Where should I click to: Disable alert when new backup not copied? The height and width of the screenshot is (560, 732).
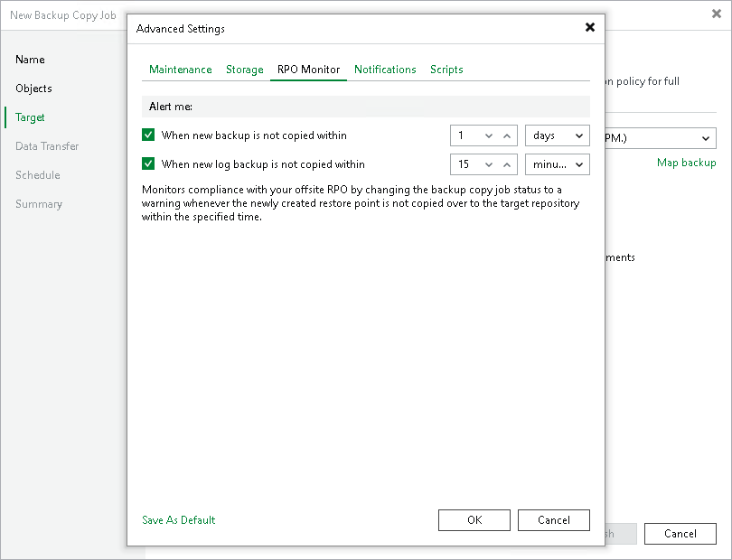149,137
